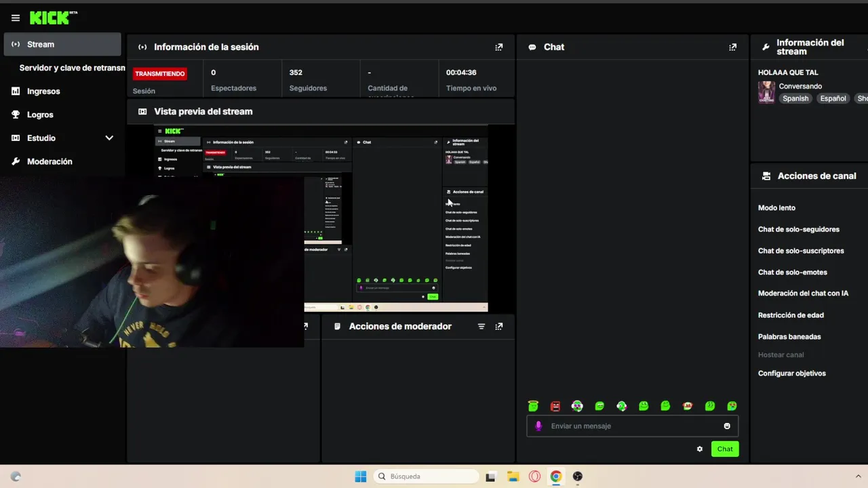Launch Opera browser from the taskbar
Image resolution: width=868 pixels, height=488 pixels.
click(534, 476)
